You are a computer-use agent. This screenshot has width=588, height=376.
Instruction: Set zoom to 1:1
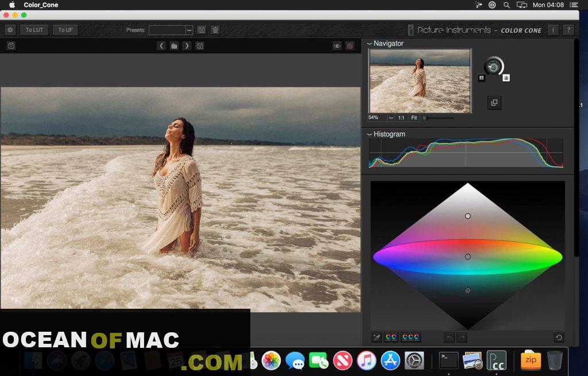401,117
